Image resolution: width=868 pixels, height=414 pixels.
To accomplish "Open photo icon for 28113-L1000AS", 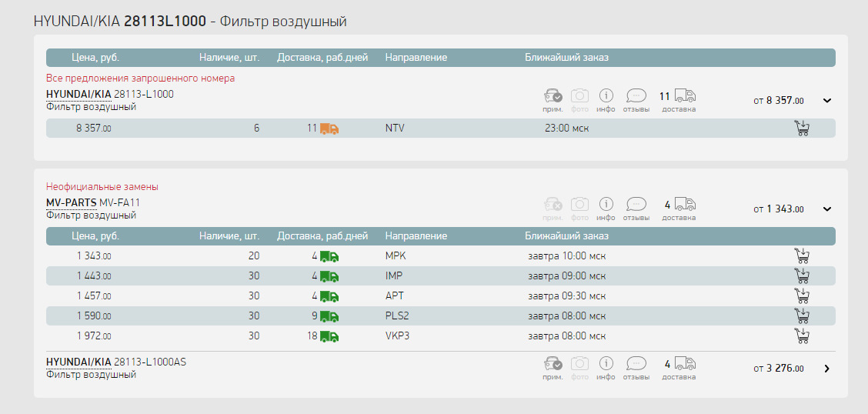I will [x=579, y=364].
